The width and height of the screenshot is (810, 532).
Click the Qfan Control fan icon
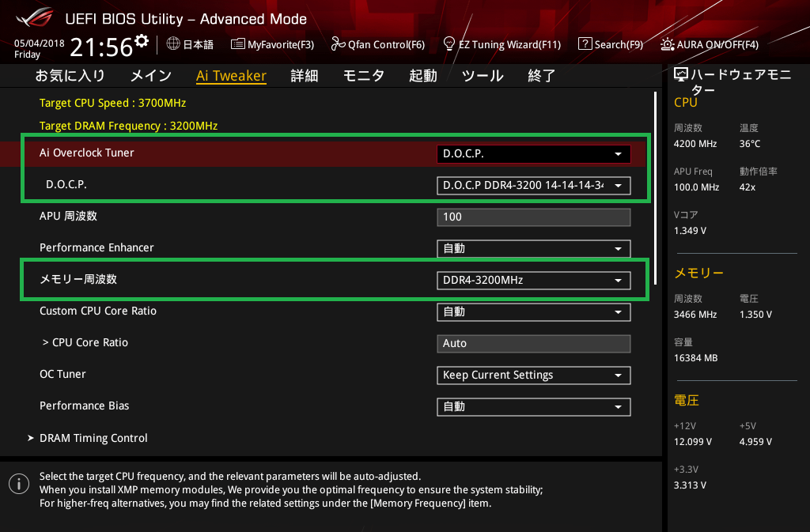[338, 43]
